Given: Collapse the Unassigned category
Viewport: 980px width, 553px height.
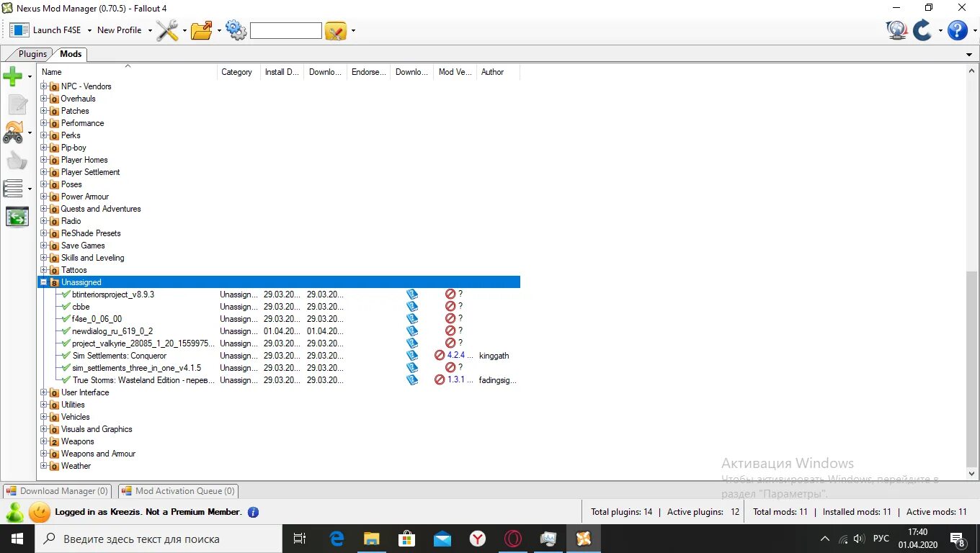Looking at the screenshot, I should tap(44, 282).
